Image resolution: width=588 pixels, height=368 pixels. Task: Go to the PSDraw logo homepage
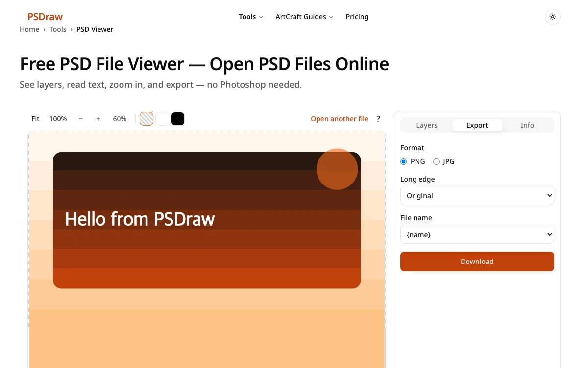pyautogui.click(x=45, y=17)
